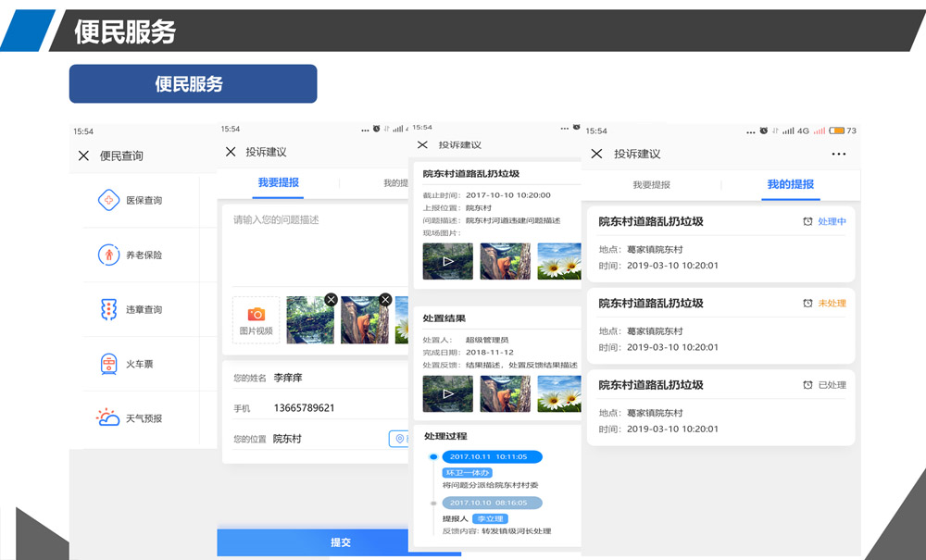This screenshot has height=560, width=926.
Task: Submit the complaint with 提交 button
Action: click(x=340, y=542)
